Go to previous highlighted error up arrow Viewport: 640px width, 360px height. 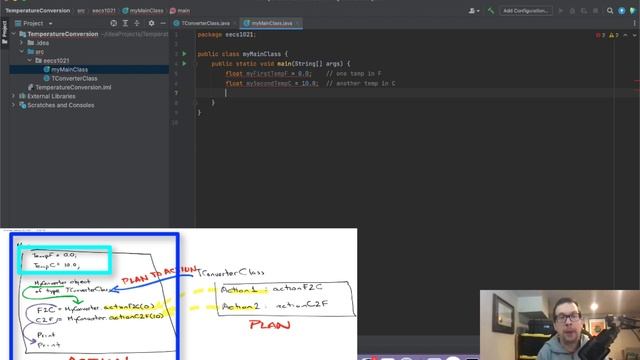click(x=625, y=36)
